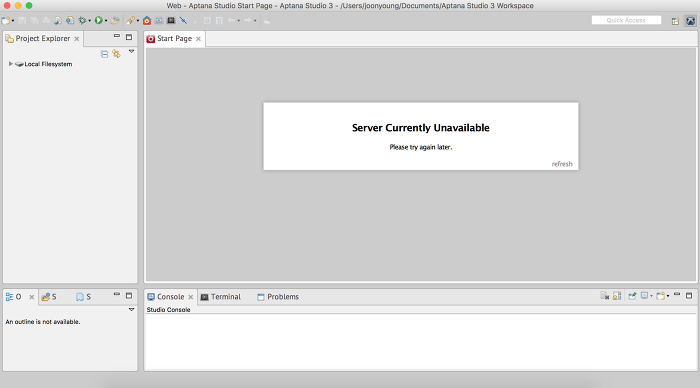Image resolution: width=700 pixels, height=388 pixels.
Task: Maximize the Console panel
Action: click(x=689, y=295)
